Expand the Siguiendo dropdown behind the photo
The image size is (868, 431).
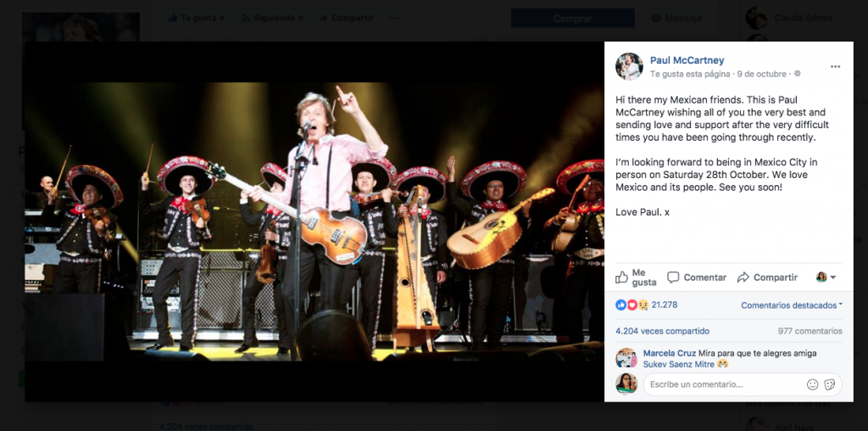pos(271,18)
